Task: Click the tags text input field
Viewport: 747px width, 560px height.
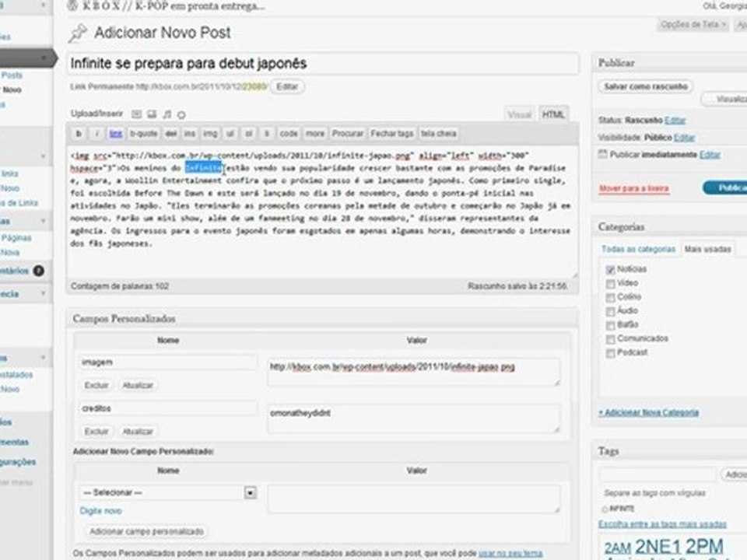Action: click(658, 474)
